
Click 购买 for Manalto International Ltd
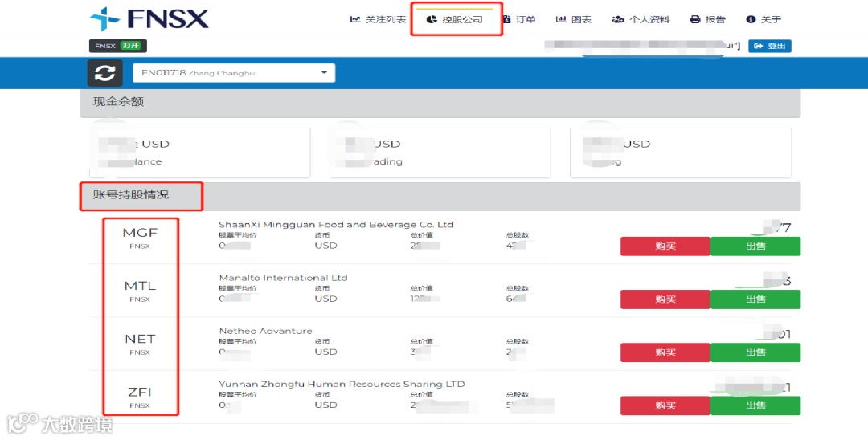coord(665,299)
